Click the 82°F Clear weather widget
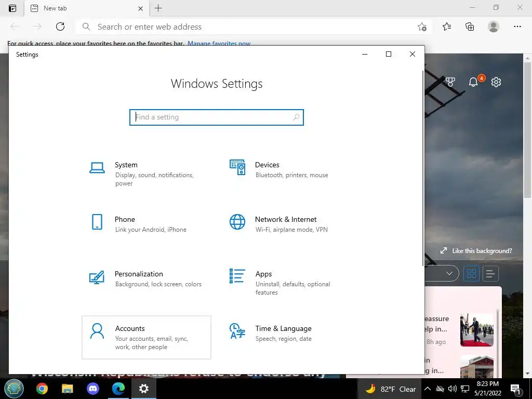This screenshot has height=399, width=532. [391, 389]
